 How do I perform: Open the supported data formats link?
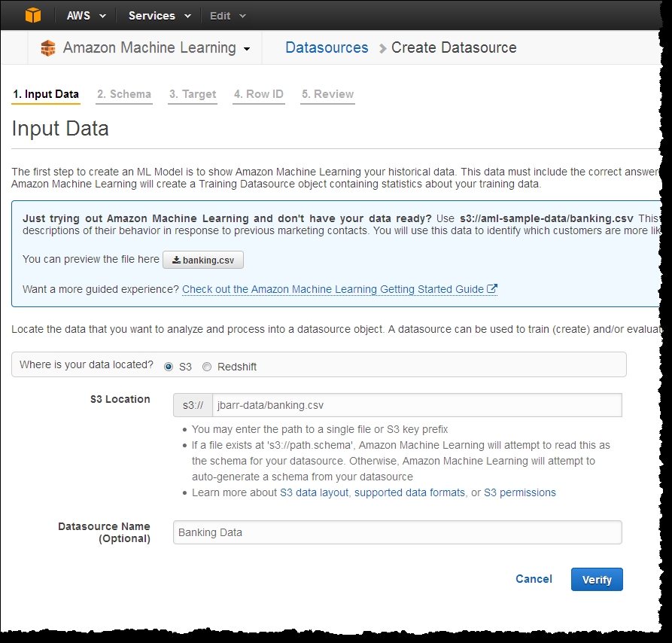409,492
